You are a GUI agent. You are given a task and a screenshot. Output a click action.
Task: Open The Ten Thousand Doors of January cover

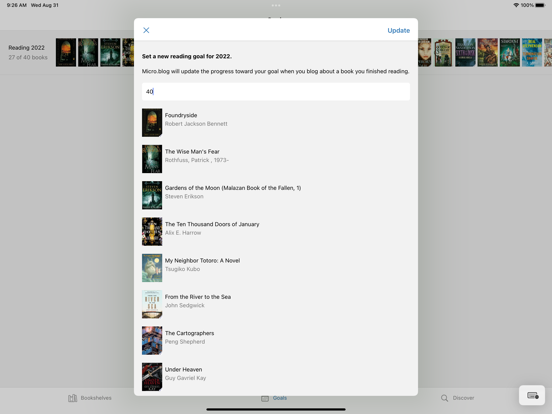152,231
